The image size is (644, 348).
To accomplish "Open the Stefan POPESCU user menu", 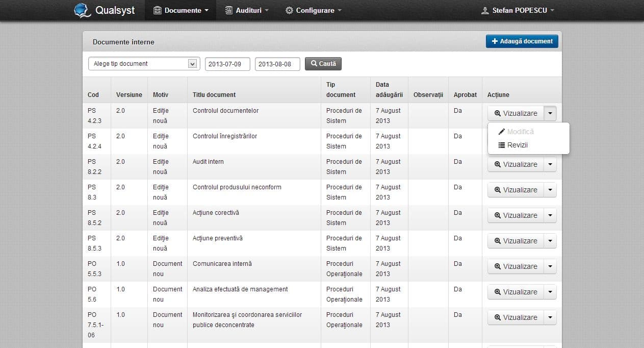I will pyautogui.click(x=518, y=10).
